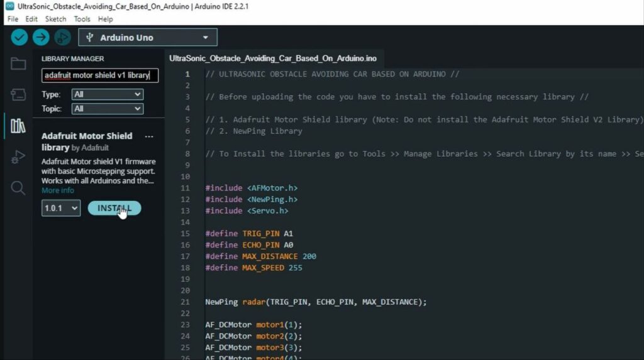
Task: Open the Debug panel sidebar icon
Action: [18, 157]
